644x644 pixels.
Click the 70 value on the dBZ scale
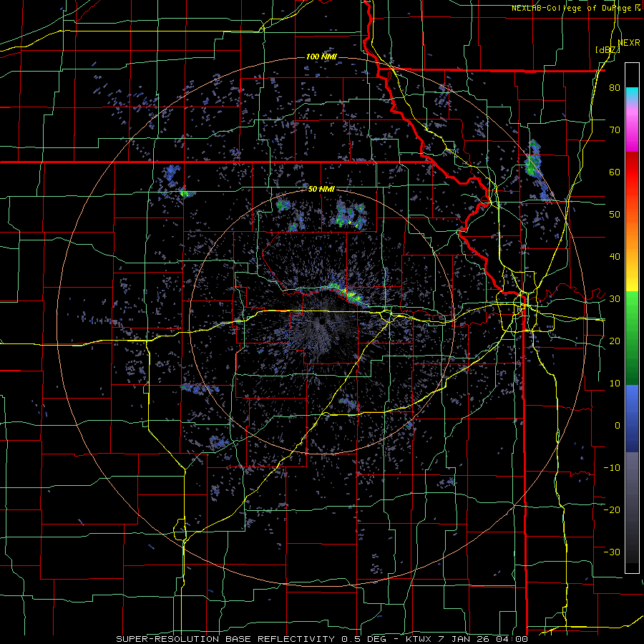[x=615, y=130]
